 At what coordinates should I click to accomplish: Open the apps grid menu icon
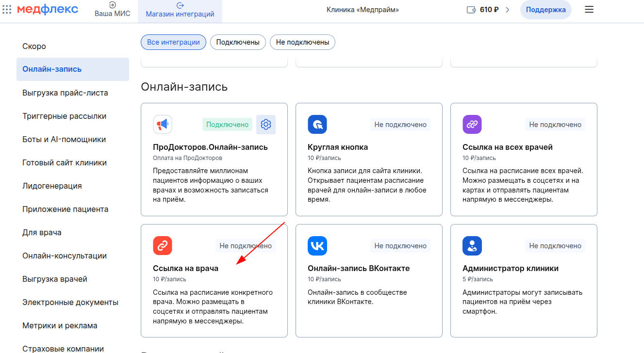[x=7, y=10]
